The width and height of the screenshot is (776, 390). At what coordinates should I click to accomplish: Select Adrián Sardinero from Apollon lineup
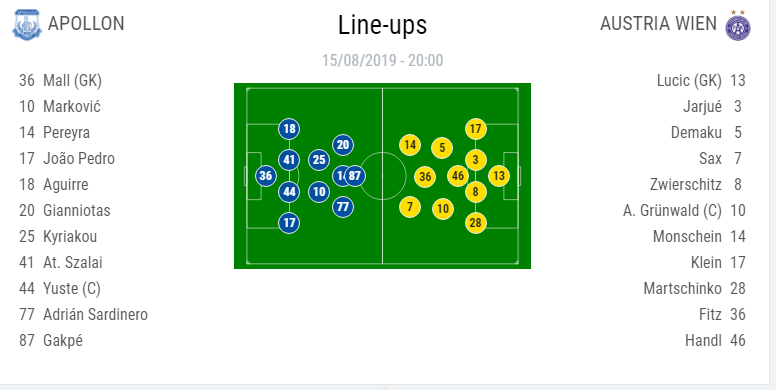[96, 314]
